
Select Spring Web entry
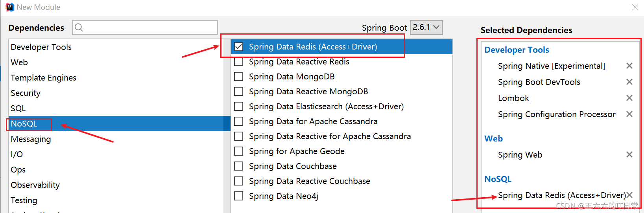520,155
